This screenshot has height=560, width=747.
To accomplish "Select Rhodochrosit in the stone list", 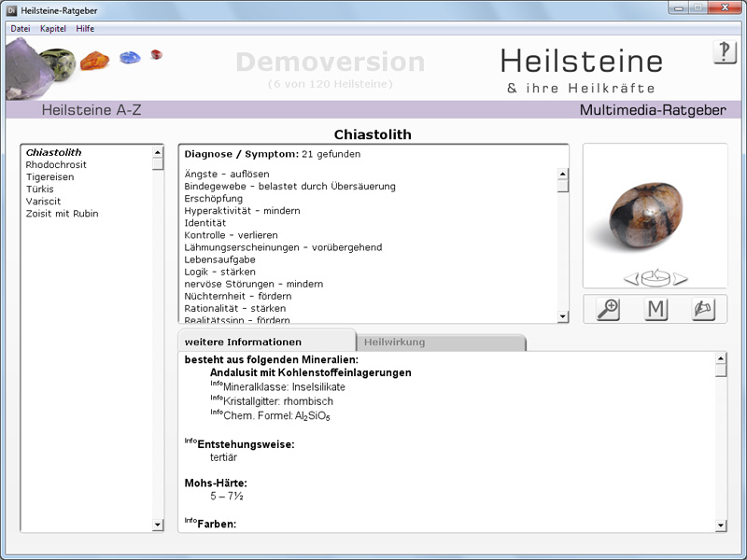I will tap(54, 165).
